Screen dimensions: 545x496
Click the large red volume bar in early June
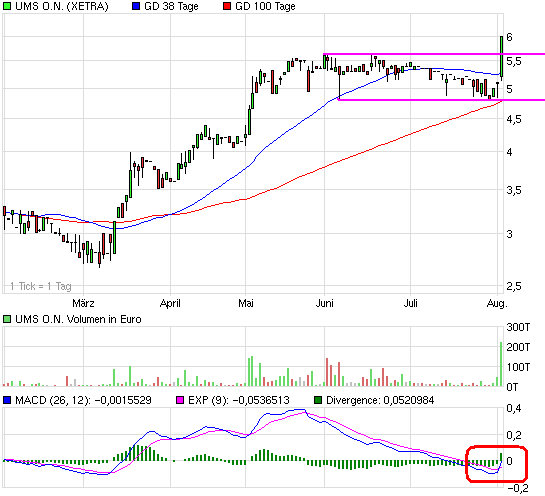tap(327, 372)
